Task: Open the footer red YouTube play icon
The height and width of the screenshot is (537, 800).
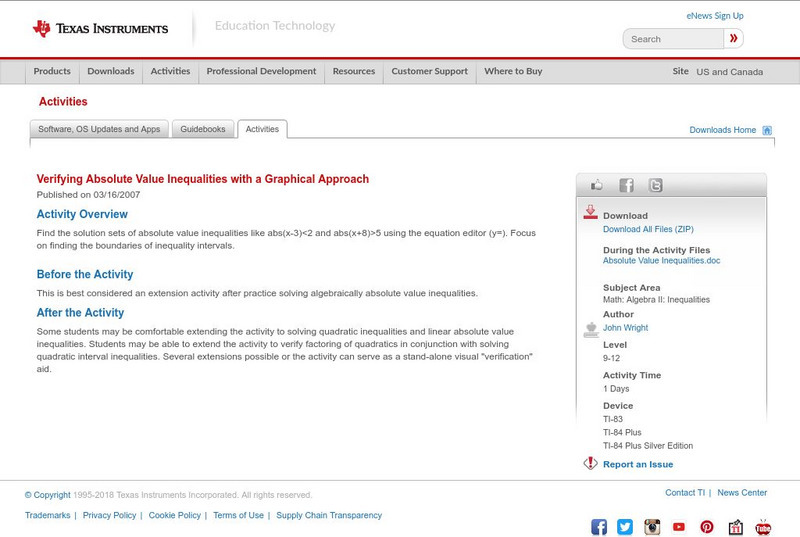Action: [679, 526]
